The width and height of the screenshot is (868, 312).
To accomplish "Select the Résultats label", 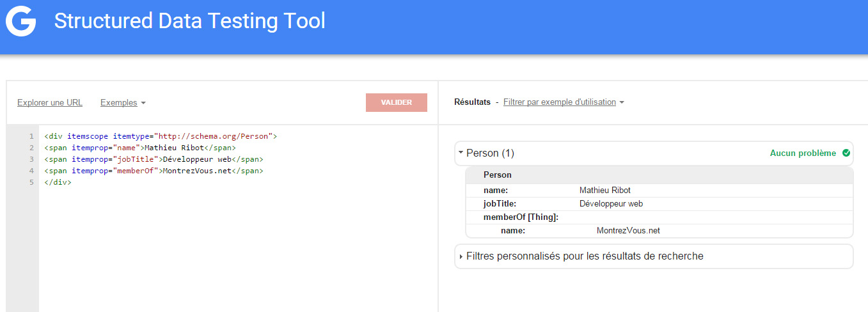I will click(x=472, y=102).
